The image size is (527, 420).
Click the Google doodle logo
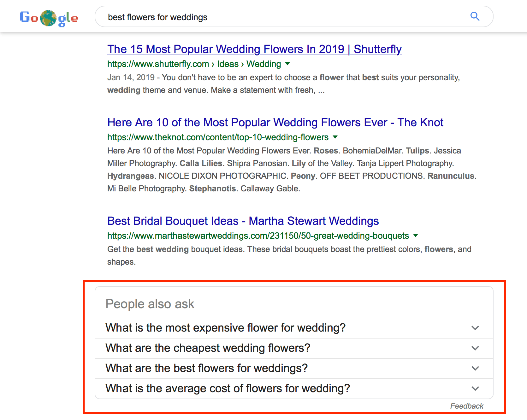pos(49,18)
